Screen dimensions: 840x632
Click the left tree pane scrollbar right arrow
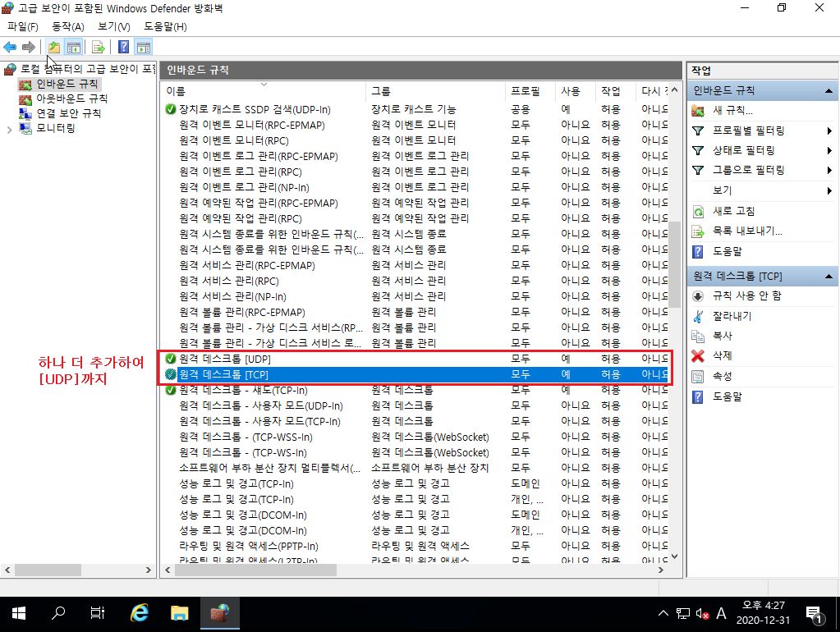click(149, 570)
